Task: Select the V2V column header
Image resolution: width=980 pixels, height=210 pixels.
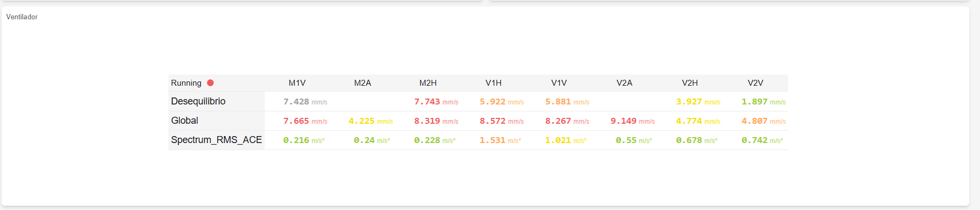Action: click(755, 83)
